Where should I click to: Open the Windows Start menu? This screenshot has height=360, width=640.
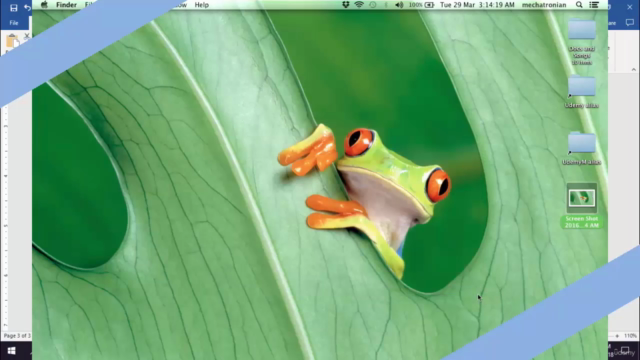(x=11, y=351)
